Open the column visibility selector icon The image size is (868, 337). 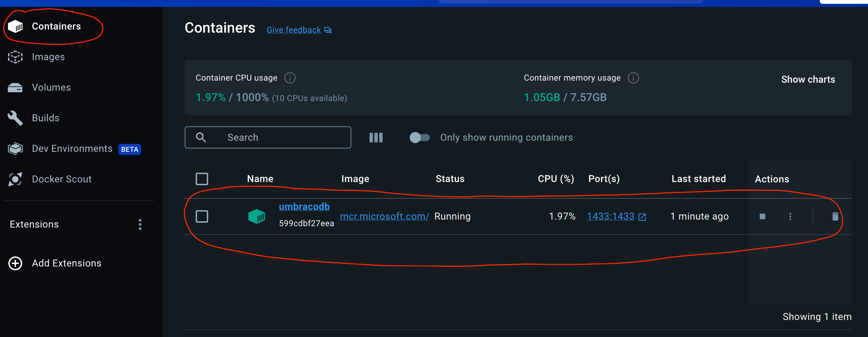click(376, 138)
